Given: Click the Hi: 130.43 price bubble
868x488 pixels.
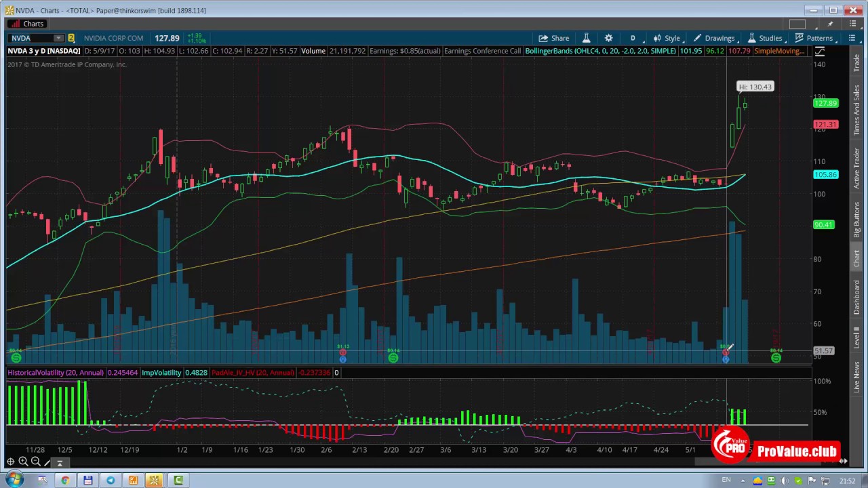Looking at the screenshot, I should click(755, 87).
